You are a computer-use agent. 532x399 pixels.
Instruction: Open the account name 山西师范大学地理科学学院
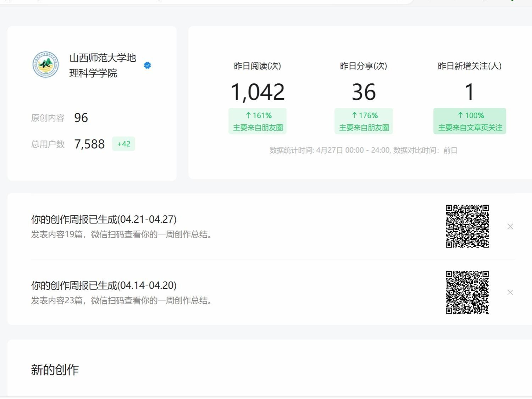pyautogui.click(x=102, y=65)
